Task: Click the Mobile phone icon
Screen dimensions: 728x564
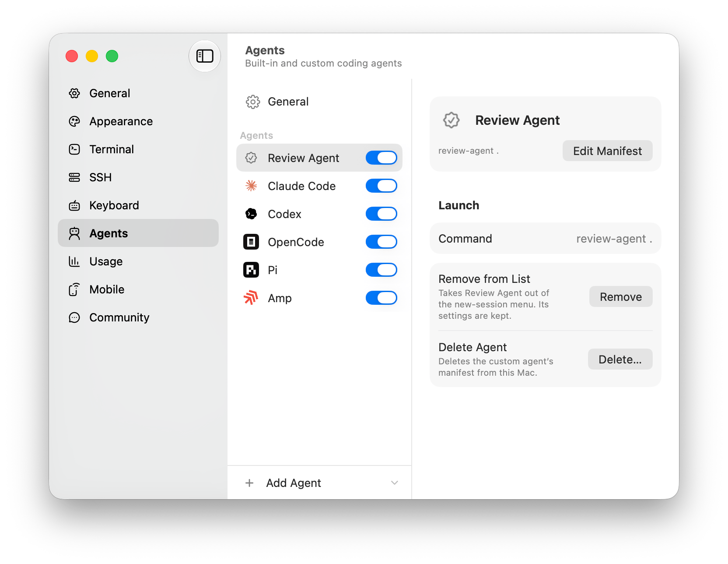Action: point(74,289)
